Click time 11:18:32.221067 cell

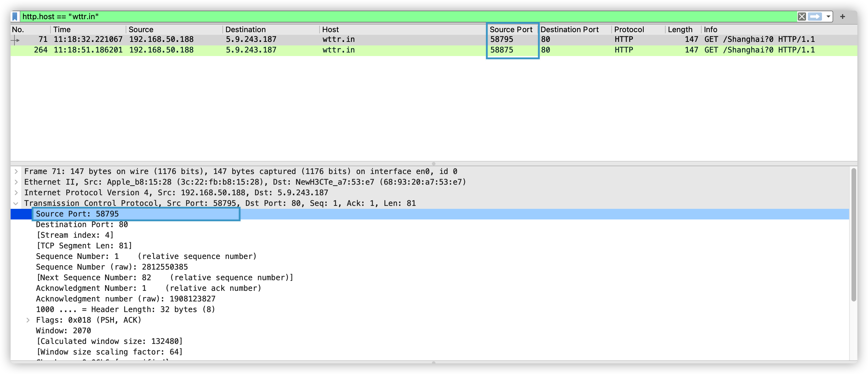coord(88,40)
